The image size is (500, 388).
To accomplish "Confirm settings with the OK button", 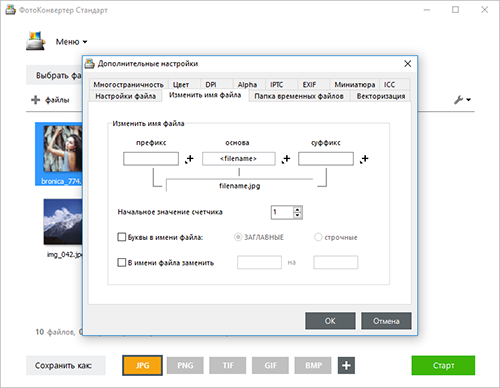I will click(330, 321).
